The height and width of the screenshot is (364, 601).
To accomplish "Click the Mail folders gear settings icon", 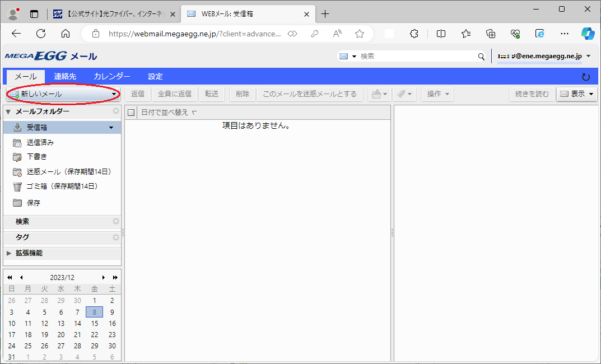I will (116, 111).
